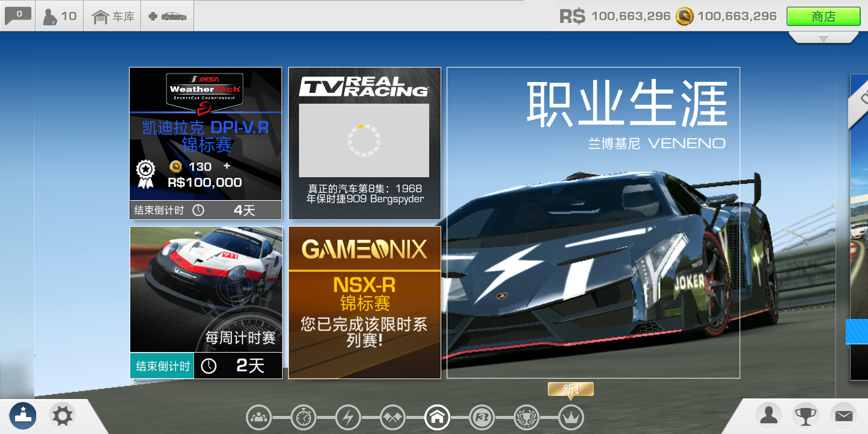Open the Gameonix NSX-R 锦标赛 card
This screenshot has width=868, height=434.
coord(364,303)
